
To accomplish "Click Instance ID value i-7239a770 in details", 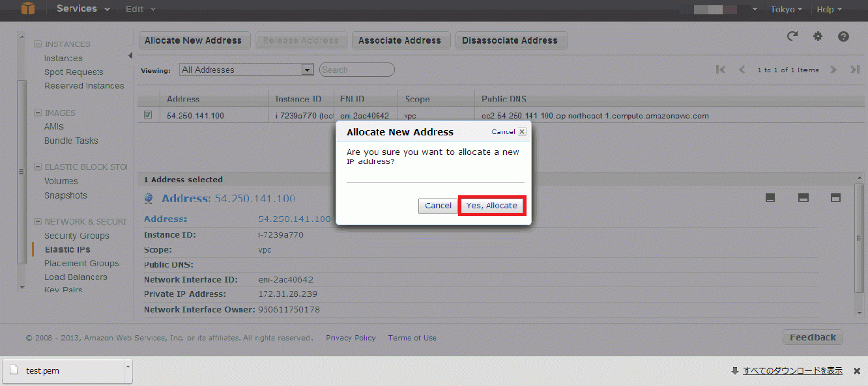I will coord(281,234).
